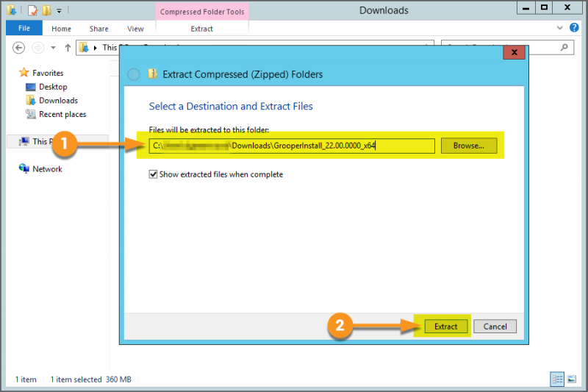Click into the destination folder path field
The width and height of the screenshot is (588, 392).
pos(292,146)
